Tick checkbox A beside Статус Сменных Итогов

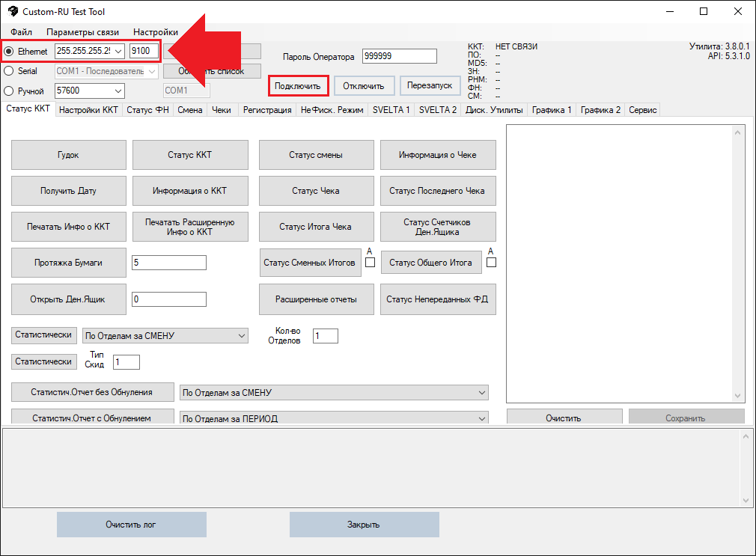tap(370, 263)
